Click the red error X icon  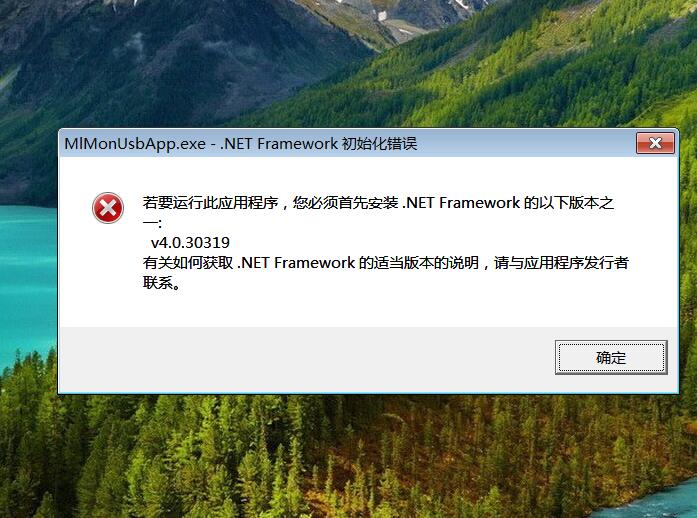(108, 208)
